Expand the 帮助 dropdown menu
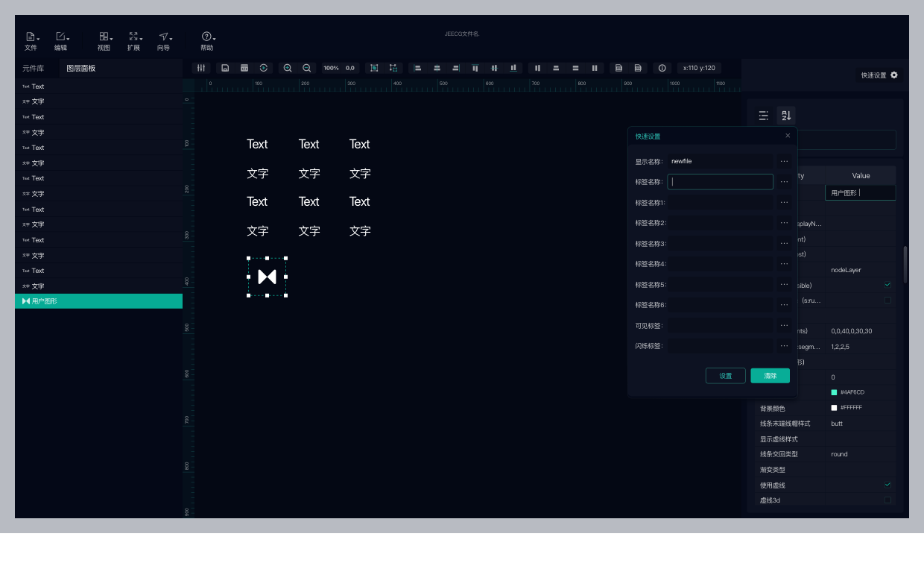Viewport: 924px width, 563px height. (x=207, y=41)
